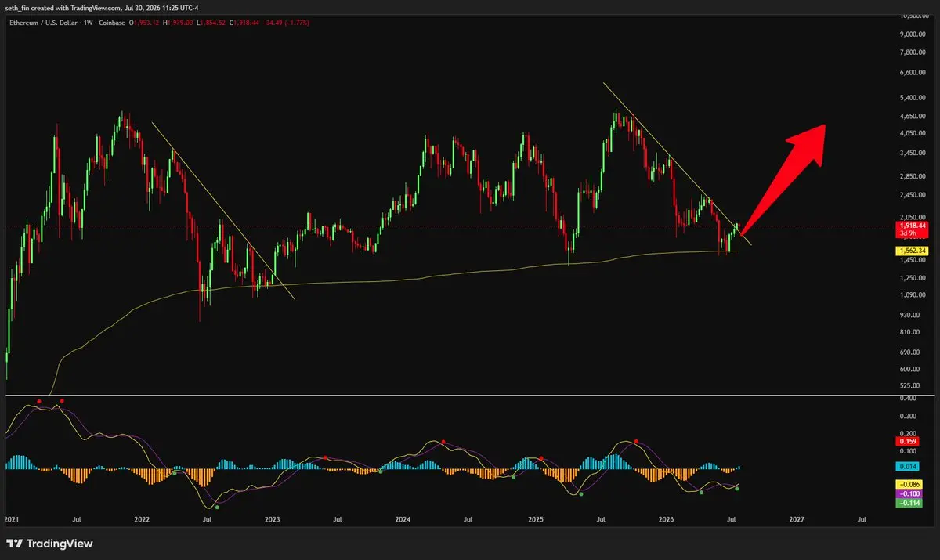This screenshot has height=560, width=940.
Task: Click the 0.300 indicator scale label
Action: pyautogui.click(x=907, y=417)
